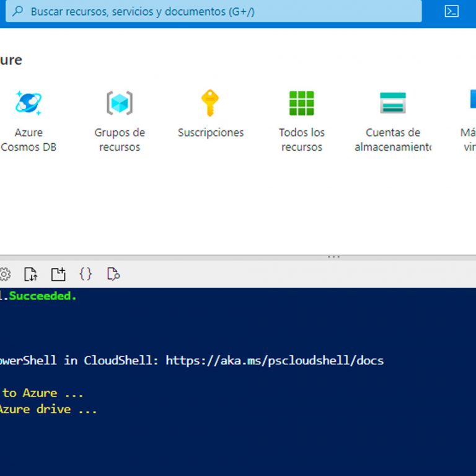Click the Todos los recursos label
This screenshot has height=476, width=476.
coord(302,139)
